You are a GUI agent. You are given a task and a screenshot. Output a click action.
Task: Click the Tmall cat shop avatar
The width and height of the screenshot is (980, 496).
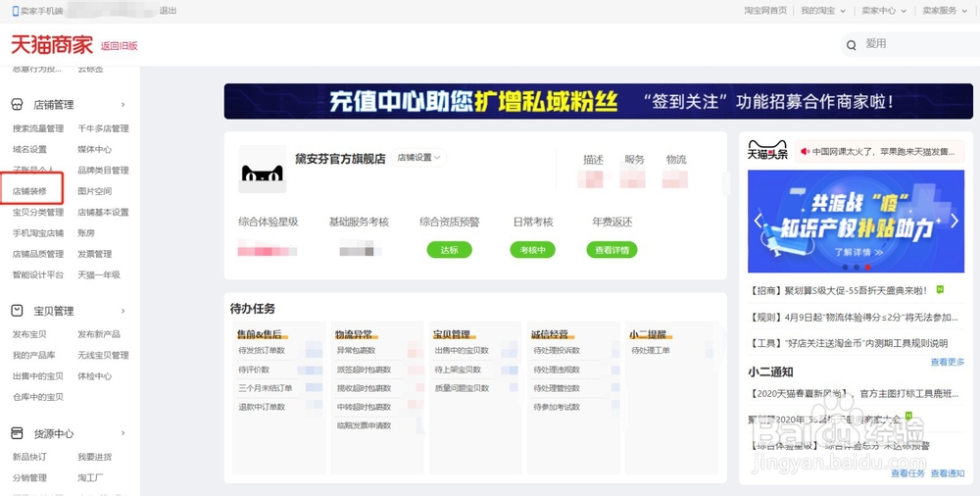(x=263, y=169)
